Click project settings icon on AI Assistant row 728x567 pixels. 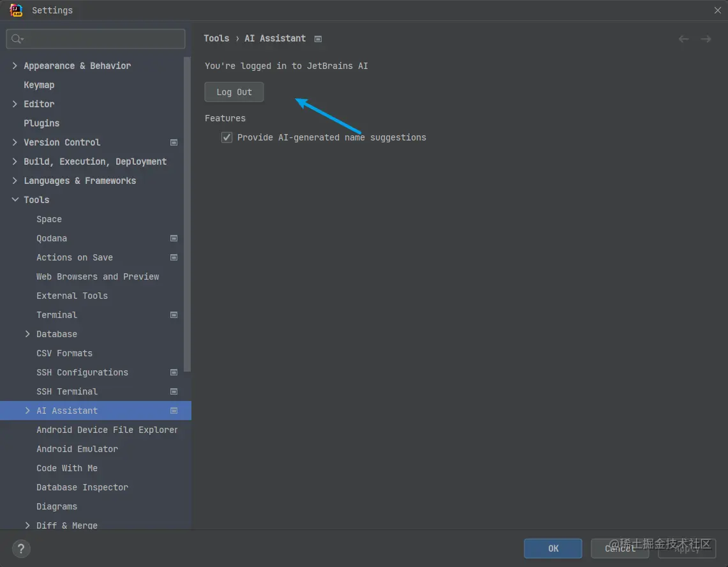tap(174, 411)
